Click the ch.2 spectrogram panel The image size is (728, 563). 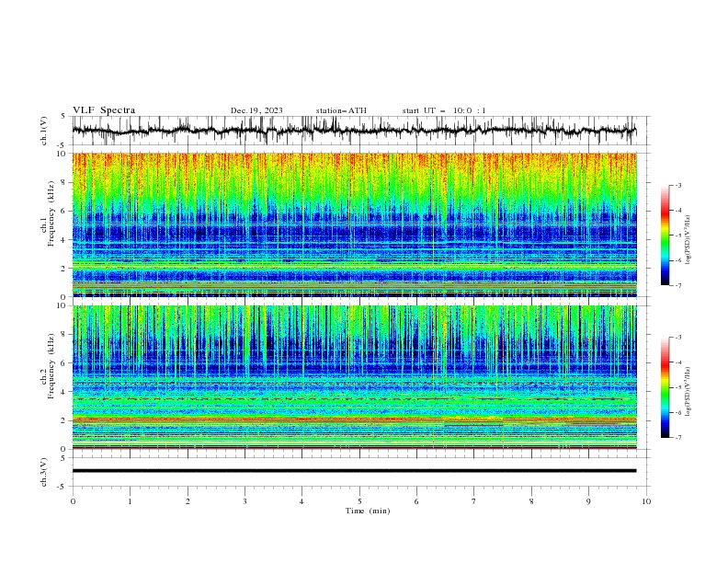(354, 377)
